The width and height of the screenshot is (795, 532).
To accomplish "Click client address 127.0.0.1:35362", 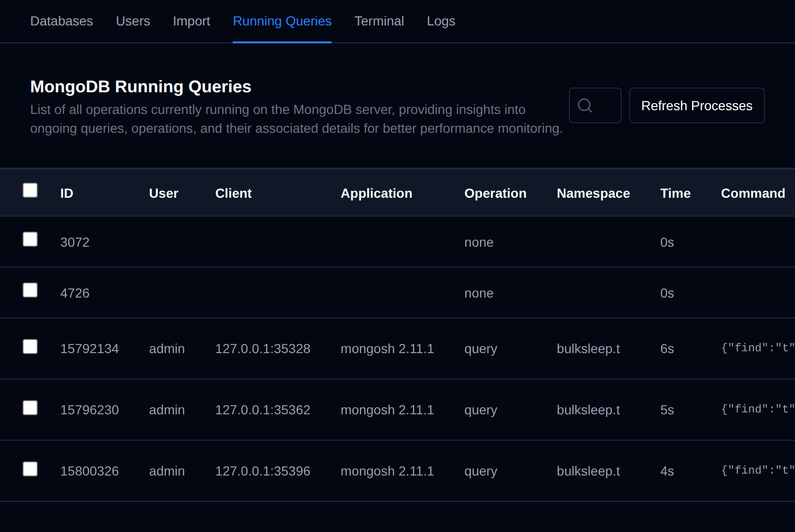I will click(x=263, y=410).
